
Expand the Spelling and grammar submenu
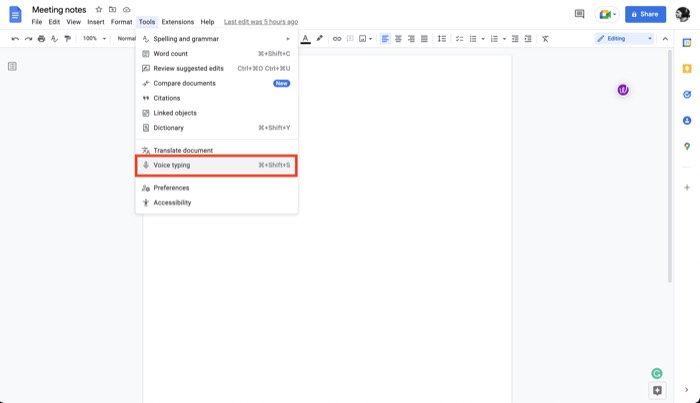tap(217, 39)
